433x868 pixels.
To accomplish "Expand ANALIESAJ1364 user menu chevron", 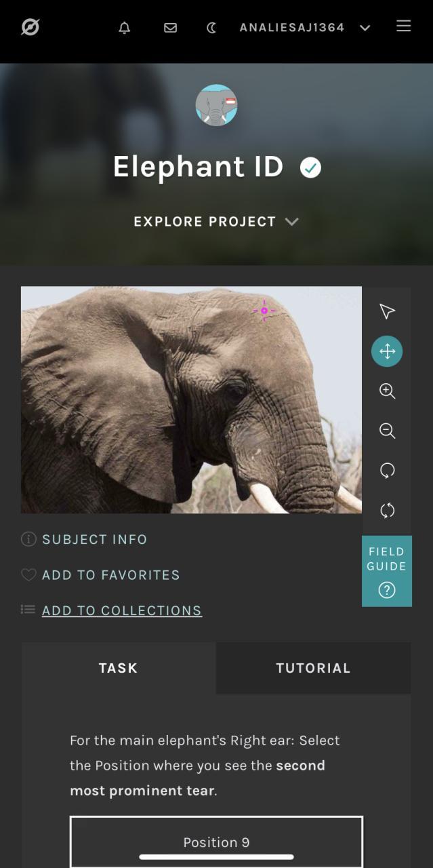I will click(x=365, y=28).
